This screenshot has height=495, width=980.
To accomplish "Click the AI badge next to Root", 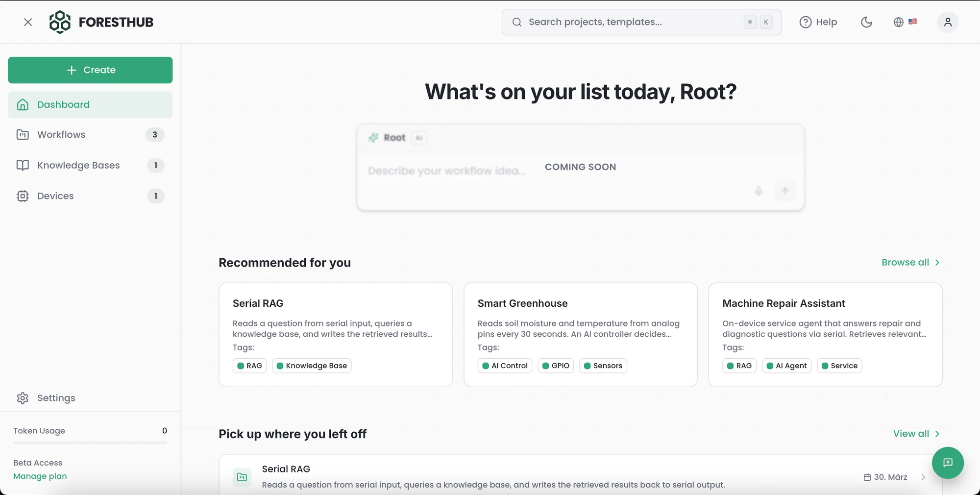I will point(419,138).
